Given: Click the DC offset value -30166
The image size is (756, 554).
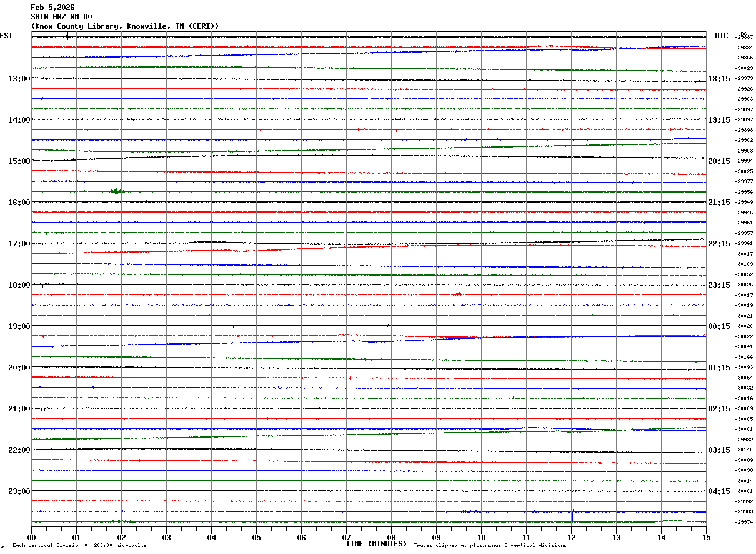Looking at the screenshot, I should (744, 357).
